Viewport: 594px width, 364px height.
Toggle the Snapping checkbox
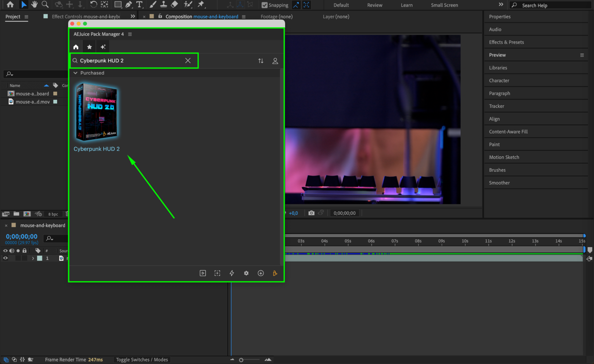coord(264,5)
